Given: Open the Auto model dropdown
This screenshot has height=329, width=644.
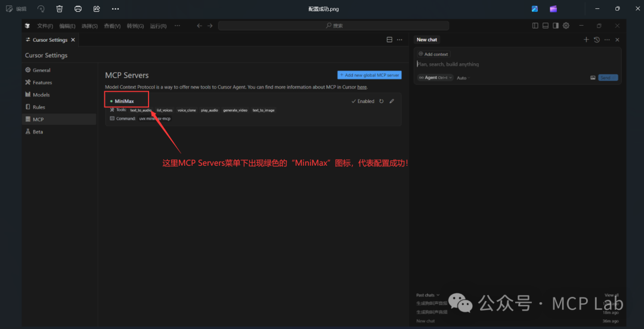Looking at the screenshot, I should tap(463, 77).
